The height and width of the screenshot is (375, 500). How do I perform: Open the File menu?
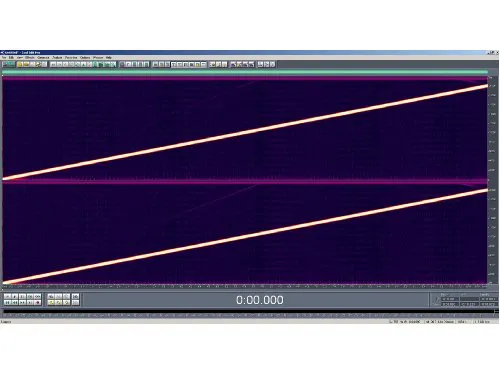(4, 57)
